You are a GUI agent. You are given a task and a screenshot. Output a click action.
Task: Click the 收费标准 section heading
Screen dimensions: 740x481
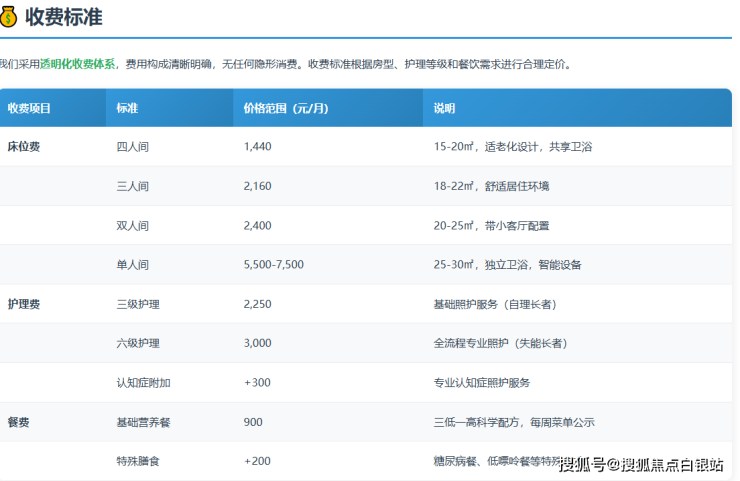63,17
